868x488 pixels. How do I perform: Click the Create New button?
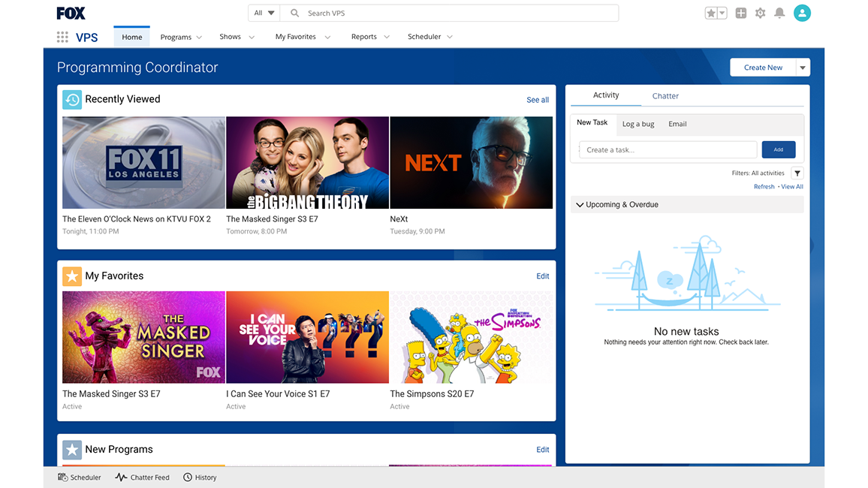coord(763,67)
